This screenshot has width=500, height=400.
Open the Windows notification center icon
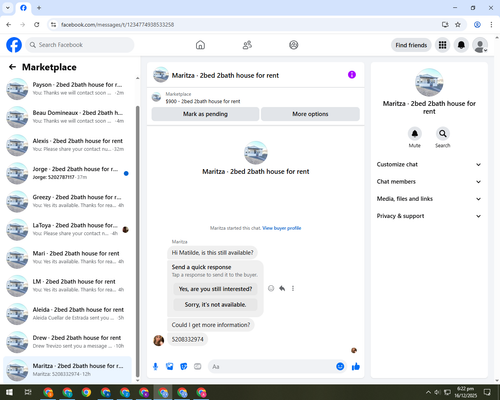[x=487, y=392]
